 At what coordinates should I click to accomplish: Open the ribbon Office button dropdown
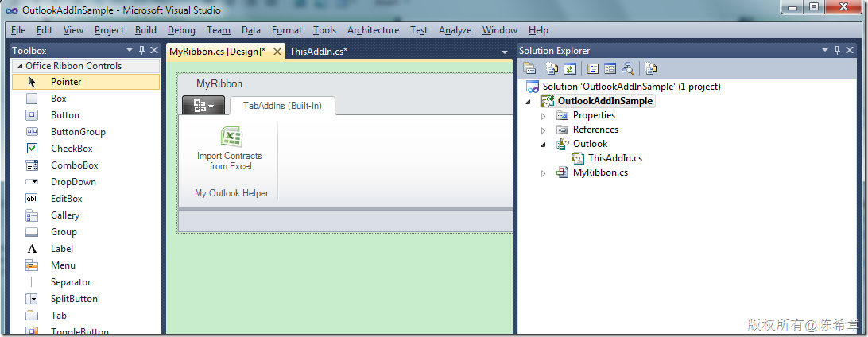203,105
